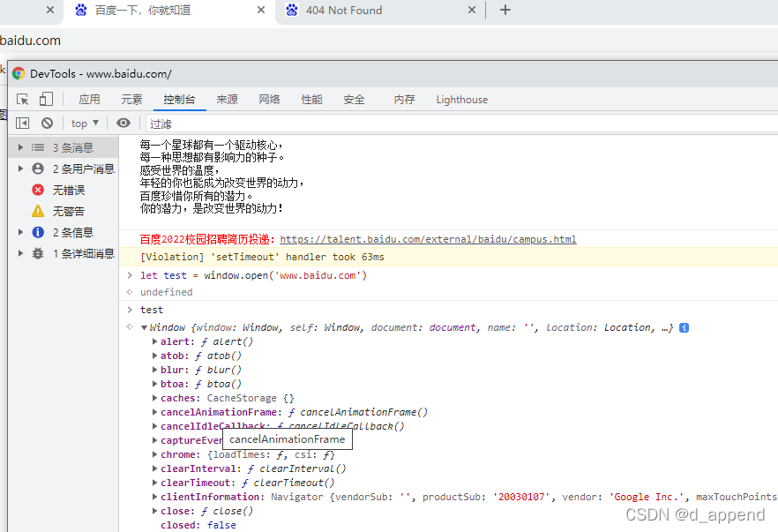Open a new browser tab with plus button

tap(505, 10)
